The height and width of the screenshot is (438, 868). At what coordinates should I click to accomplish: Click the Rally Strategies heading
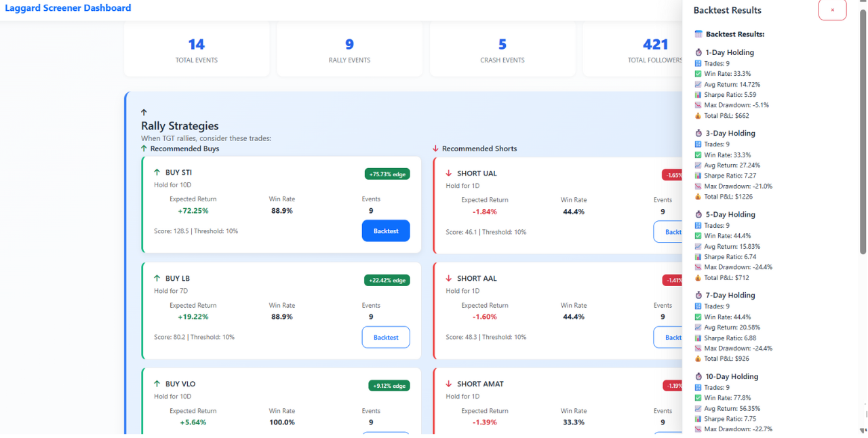[x=180, y=126]
